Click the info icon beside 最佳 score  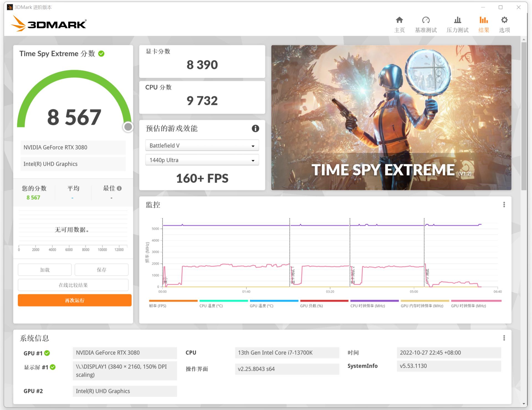tap(119, 189)
